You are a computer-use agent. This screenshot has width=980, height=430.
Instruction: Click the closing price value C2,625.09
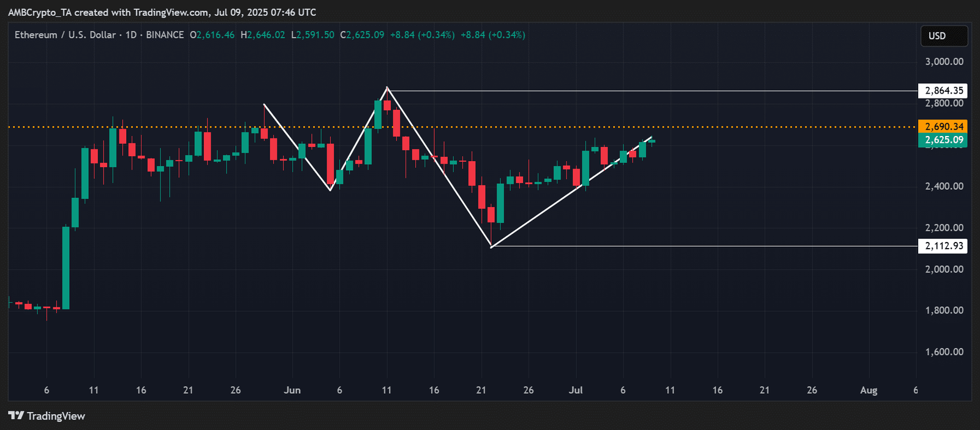tap(363, 35)
